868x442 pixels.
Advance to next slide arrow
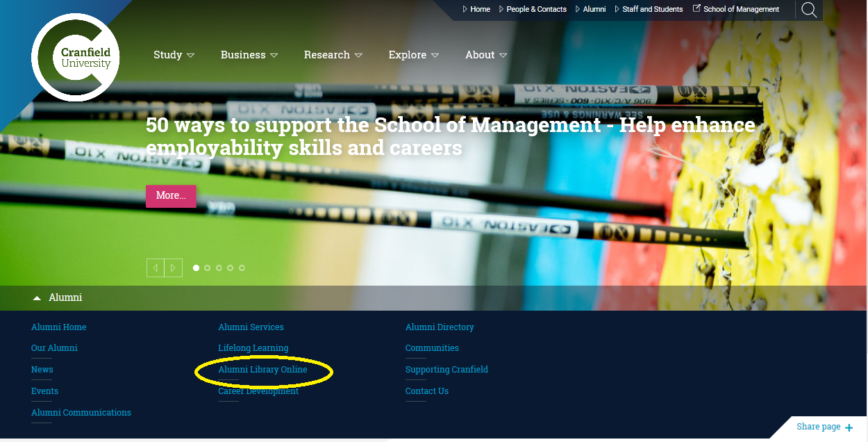pyautogui.click(x=174, y=268)
